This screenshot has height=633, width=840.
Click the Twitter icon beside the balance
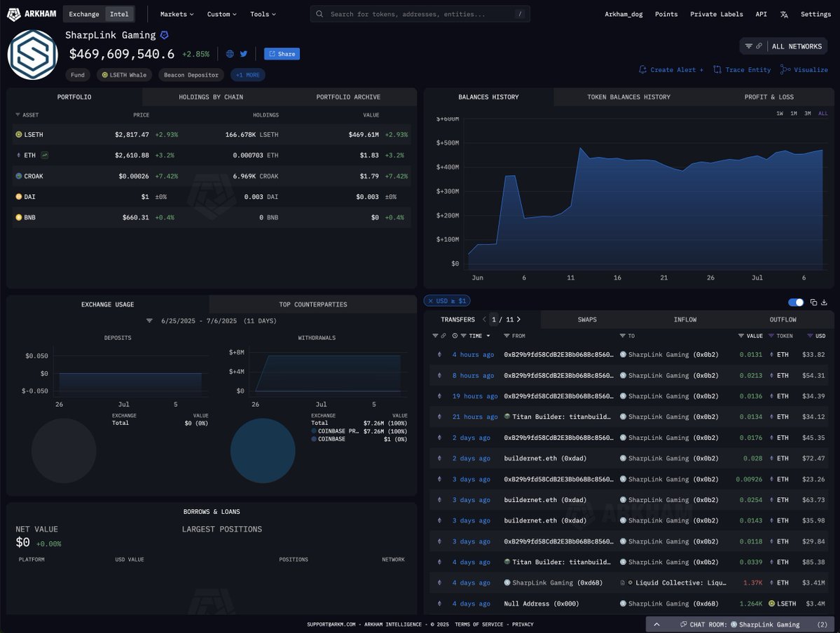tap(244, 54)
